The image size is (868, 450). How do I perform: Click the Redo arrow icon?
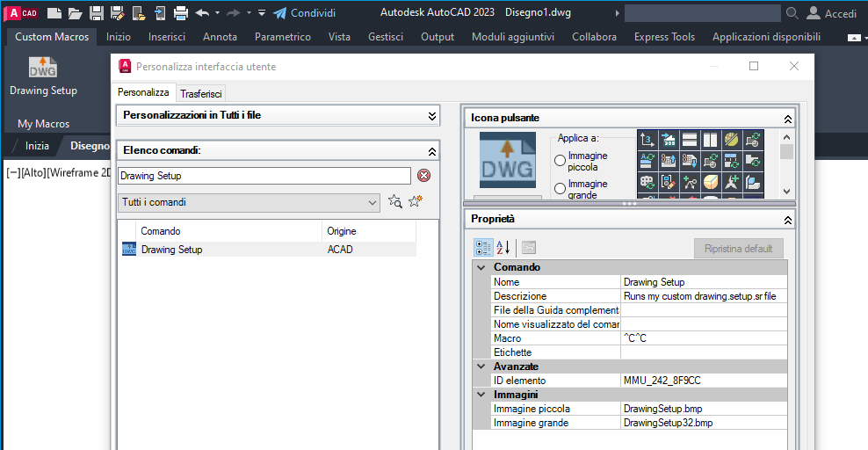coord(234,12)
